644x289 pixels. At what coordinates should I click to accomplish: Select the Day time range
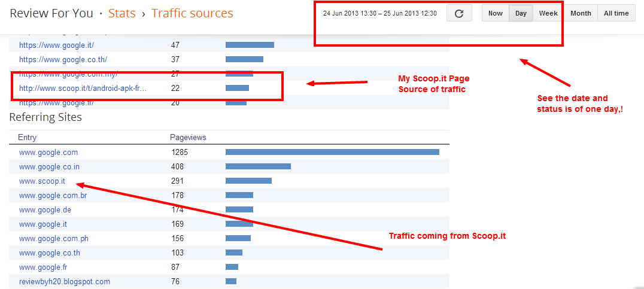(521, 13)
